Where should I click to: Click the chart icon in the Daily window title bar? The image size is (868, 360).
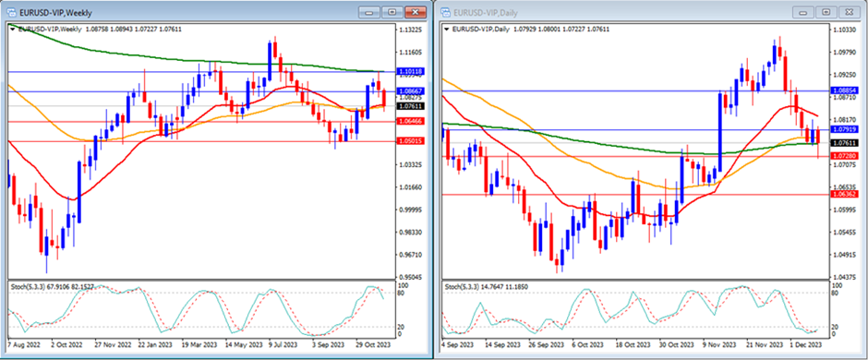point(445,12)
